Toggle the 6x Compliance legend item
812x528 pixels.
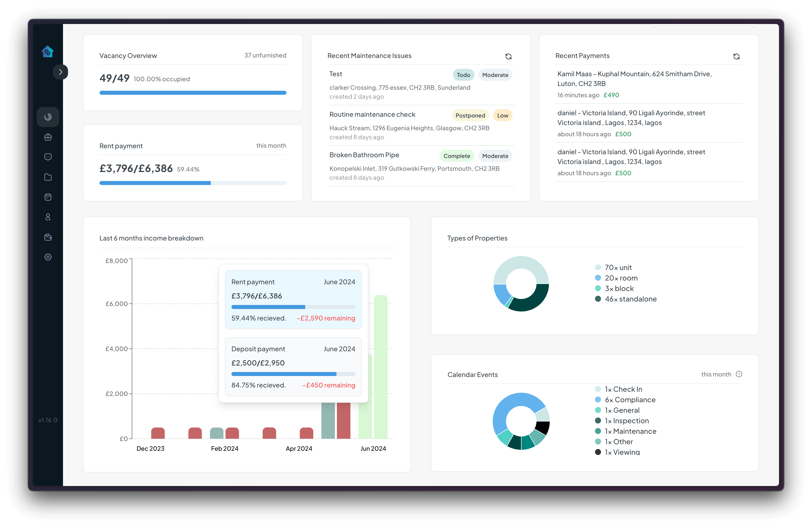(625, 400)
